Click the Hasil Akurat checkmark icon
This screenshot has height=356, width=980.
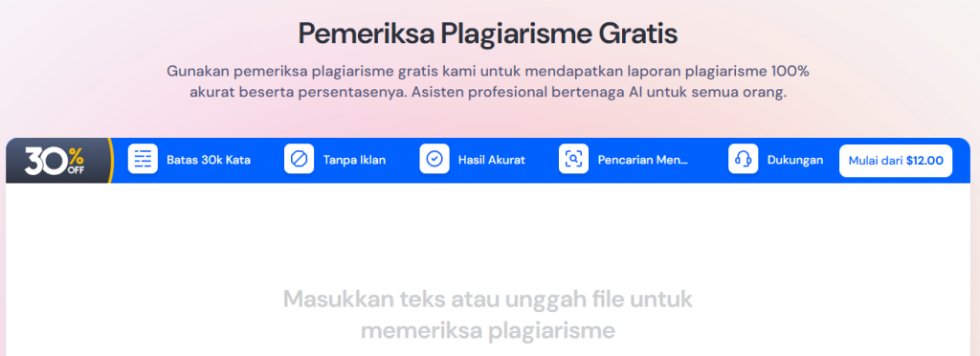coord(434,159)
